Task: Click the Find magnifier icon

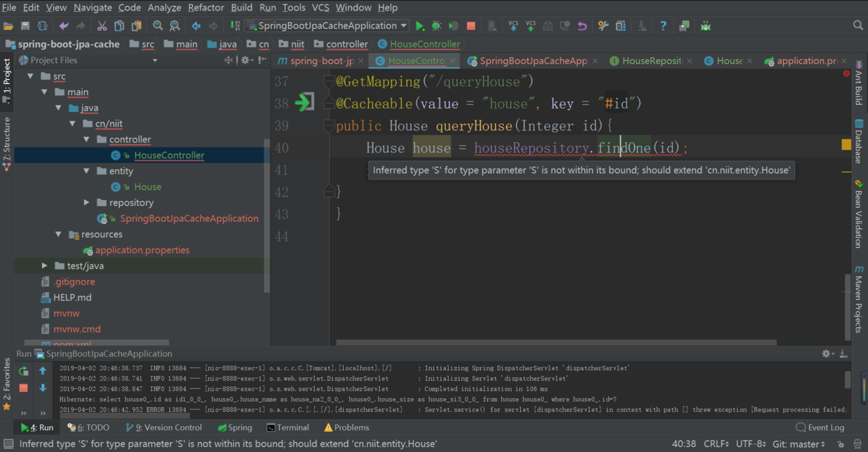Action: click(158, 26)
